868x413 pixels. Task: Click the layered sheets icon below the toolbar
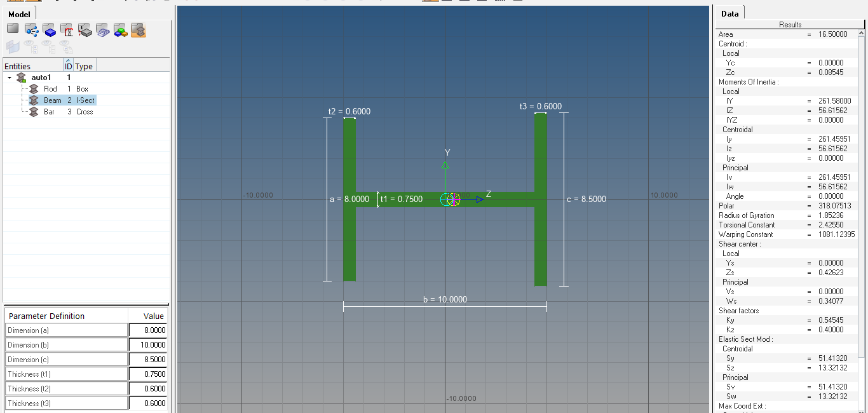click(13, 46)
